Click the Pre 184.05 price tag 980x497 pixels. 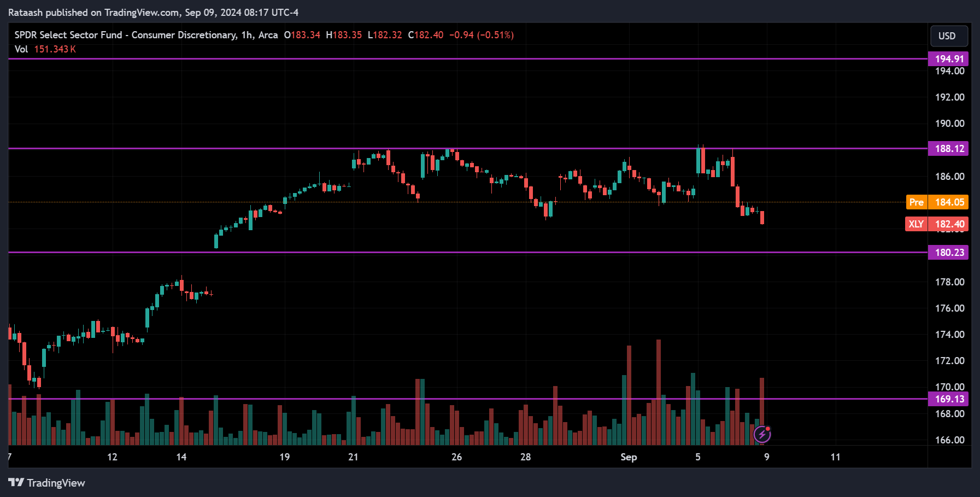point(937,202)
